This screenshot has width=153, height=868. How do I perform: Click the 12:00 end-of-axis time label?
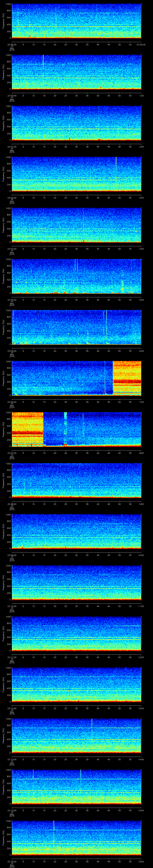[x=141, y=657]
